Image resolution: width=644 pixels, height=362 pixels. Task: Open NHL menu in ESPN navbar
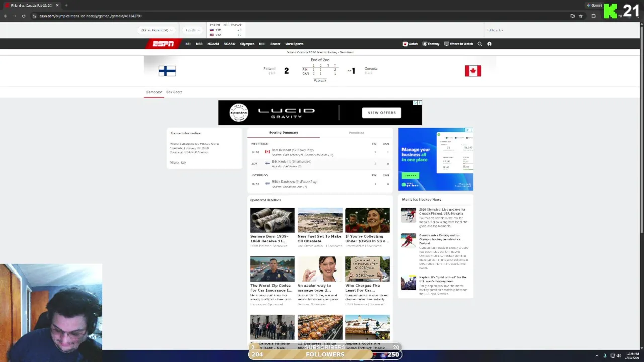tap(262, 44)
